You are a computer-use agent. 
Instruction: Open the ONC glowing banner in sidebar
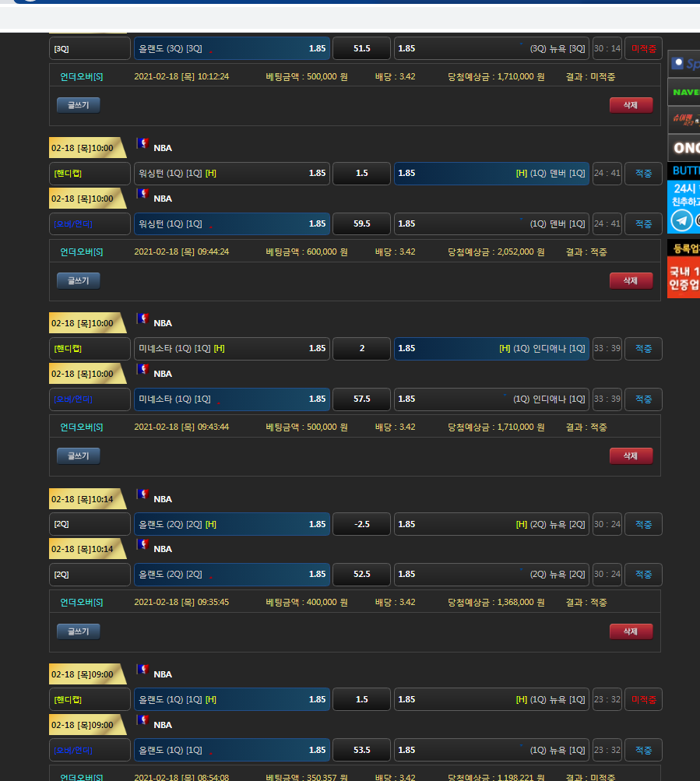coord(684,147)
